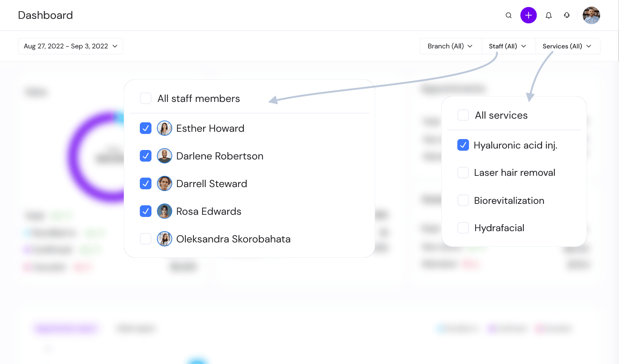This screenshot has height=364, width=619.
Task: Enable the Laser hair removal service filter
Action: pyautogui.click(x=463, y=172)
